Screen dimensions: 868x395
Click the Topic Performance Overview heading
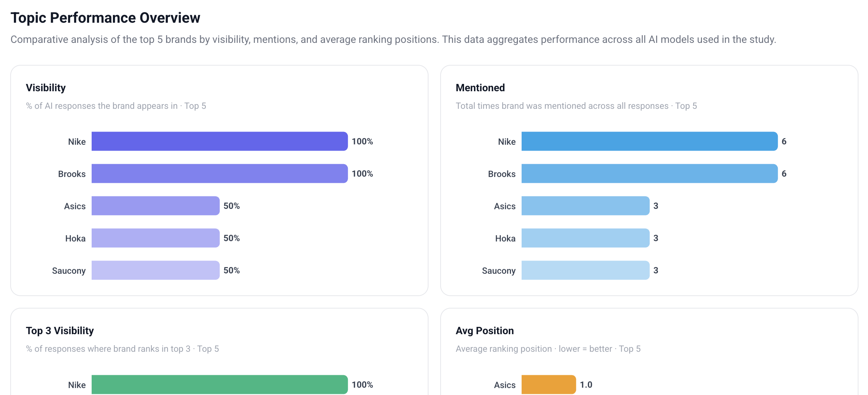click(105, 18)
